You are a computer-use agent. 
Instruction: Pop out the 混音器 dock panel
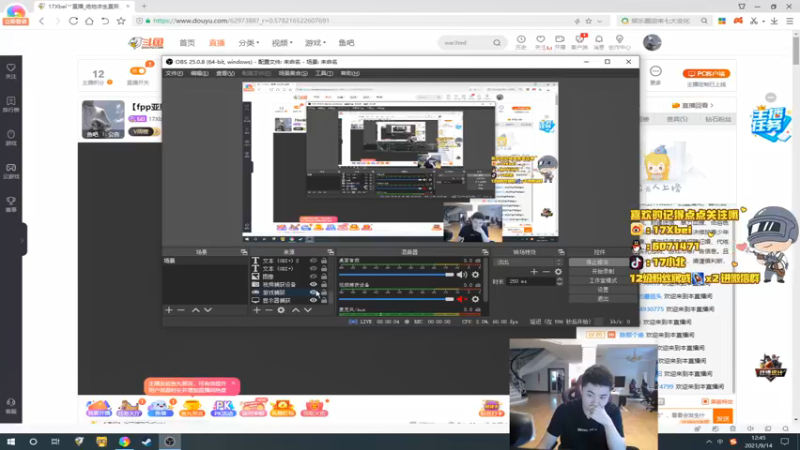coord(485,252)
